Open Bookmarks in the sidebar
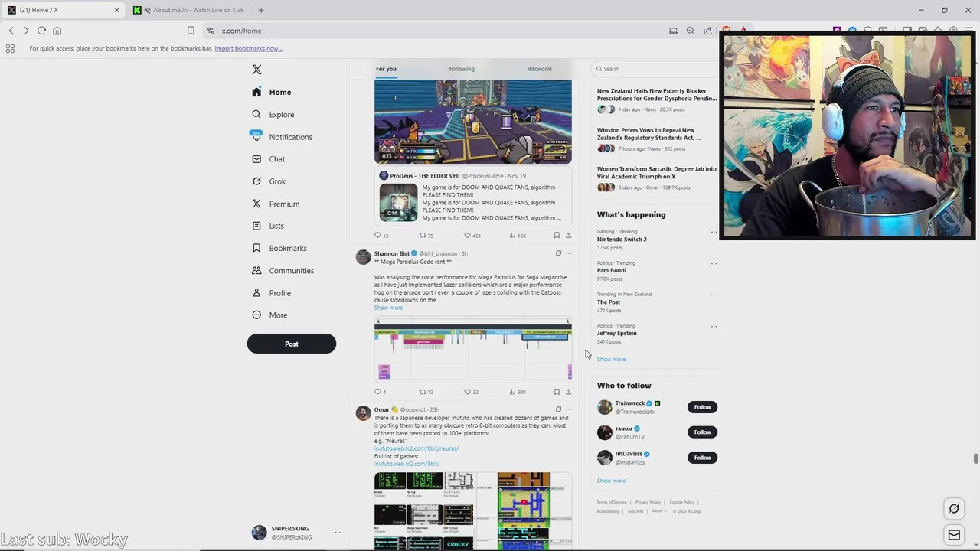The image size is (980, 551). (x=279, y=248)
